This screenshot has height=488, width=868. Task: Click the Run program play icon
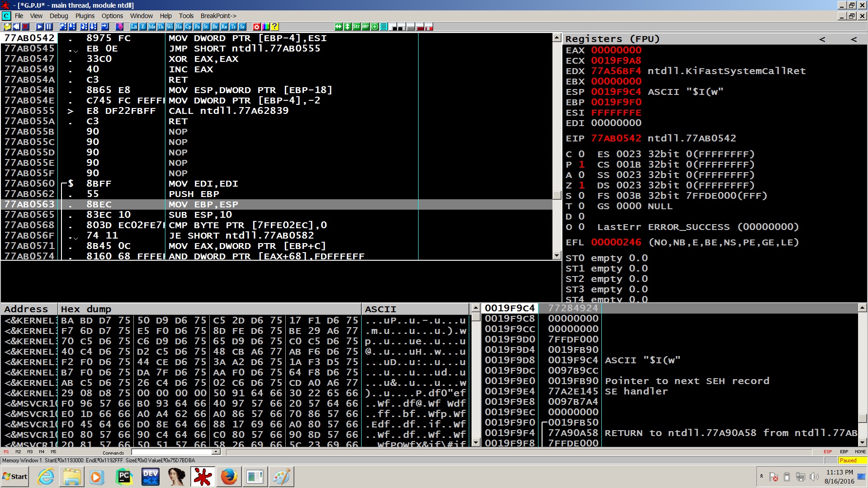(39, 27)
